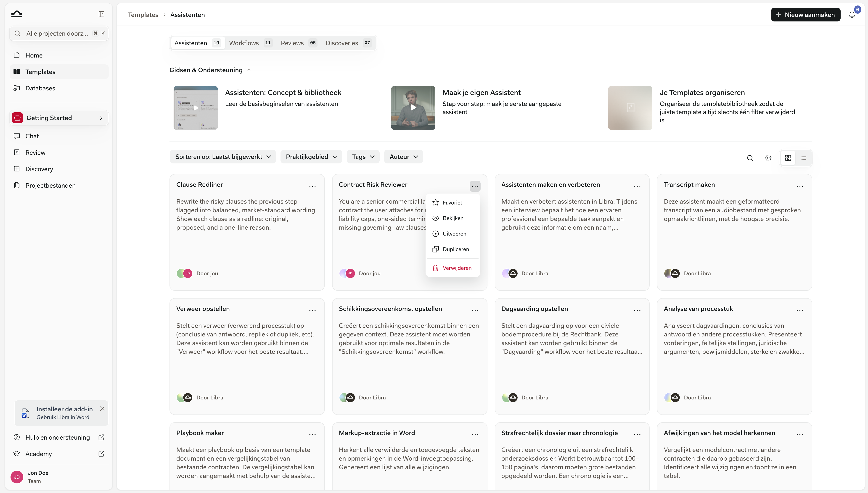Screen dimensions: 868x493
Task: Click the Alle projecten doorzoeken search field
Action: click(59, 33)
